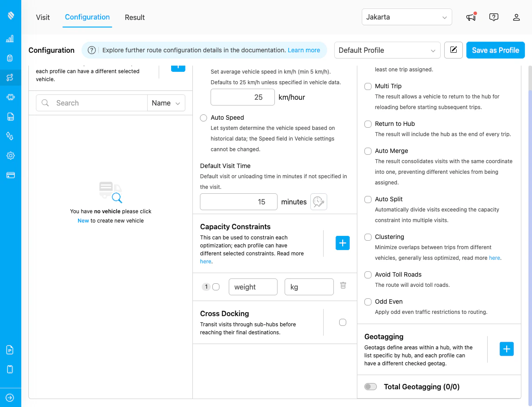Open the Jakarta location dropdown
The image size is (532, 407).
pyautogui.click(x=406, y=17)
